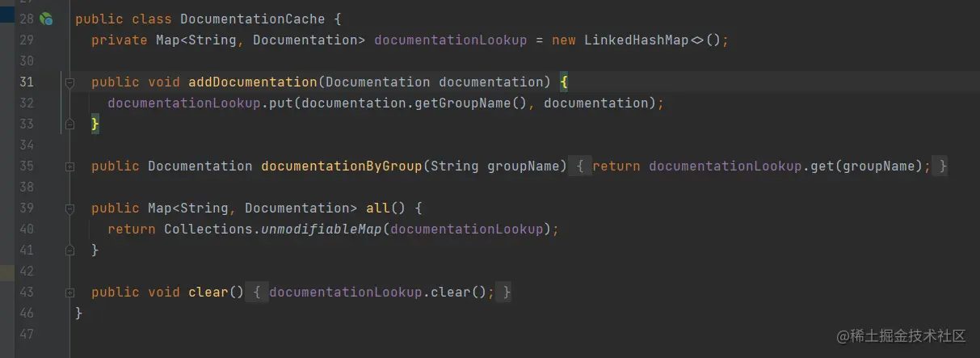Click the DocumentationCache class name

click(x=251, y=19)
